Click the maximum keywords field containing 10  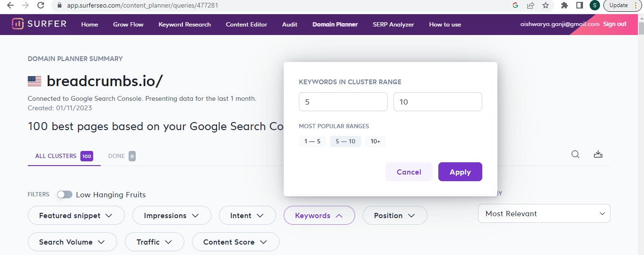point(438,102)
